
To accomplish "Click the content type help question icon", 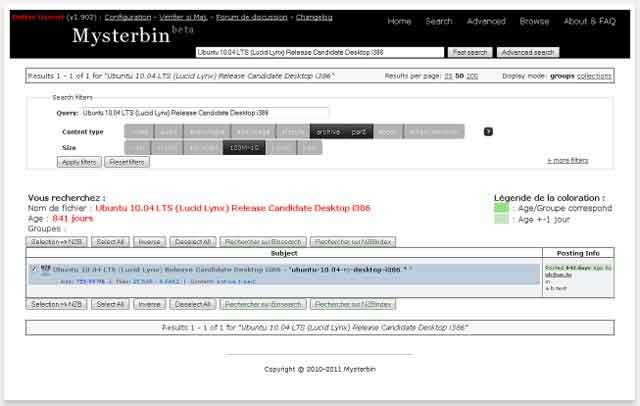I will point(488,131).
